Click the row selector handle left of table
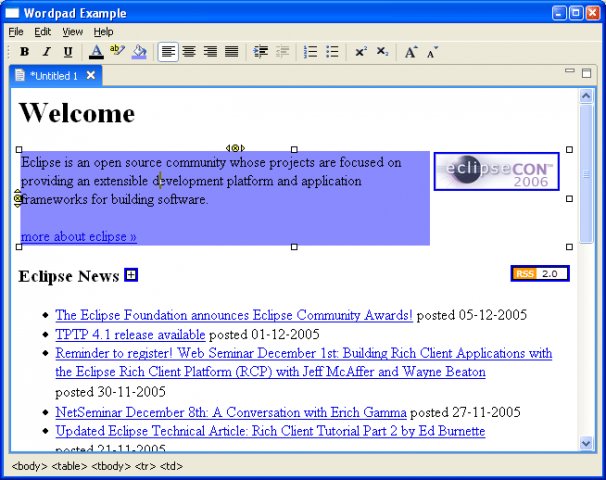The width and height of the screenshot is (606, 480). click(x=17, y=198)
